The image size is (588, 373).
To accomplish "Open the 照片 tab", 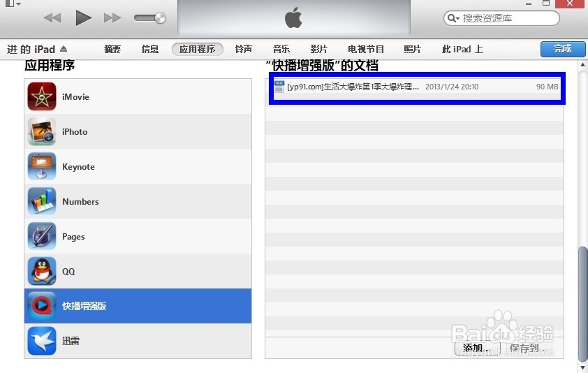I will (413, 49).
